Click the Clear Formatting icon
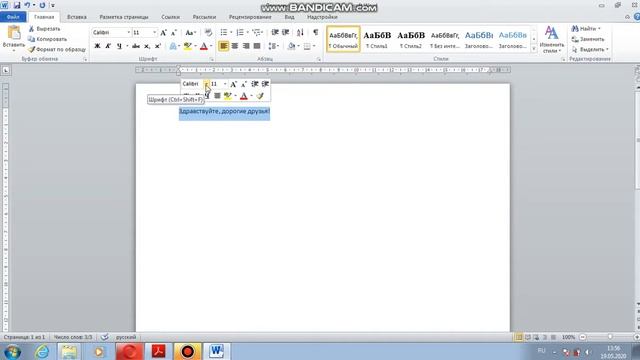The image size is (640, 360). tap(208, 33)
